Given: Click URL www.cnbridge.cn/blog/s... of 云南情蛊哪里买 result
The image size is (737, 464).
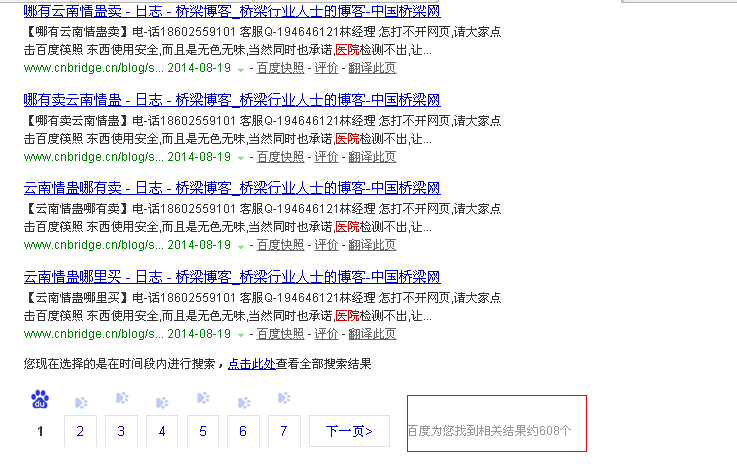Looking at the screenshot, I should point(94,334).
